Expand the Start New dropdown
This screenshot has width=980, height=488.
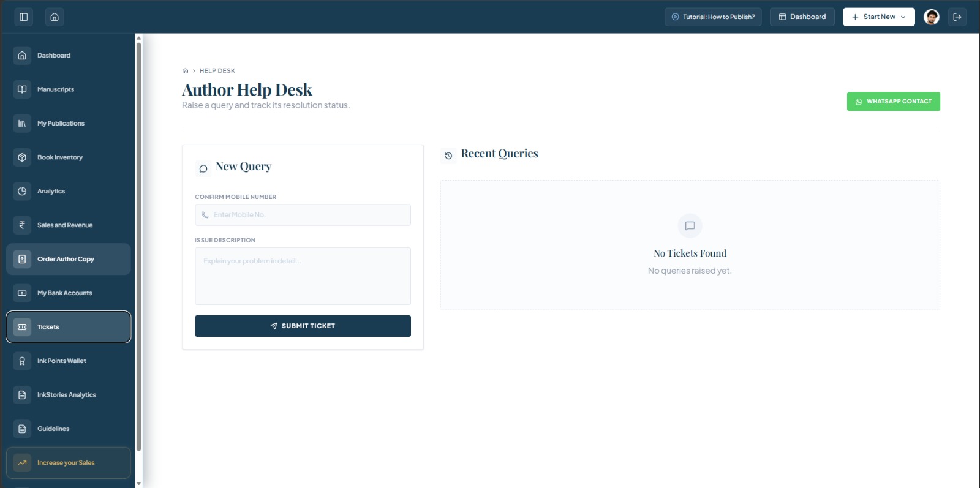click(878, 17)
